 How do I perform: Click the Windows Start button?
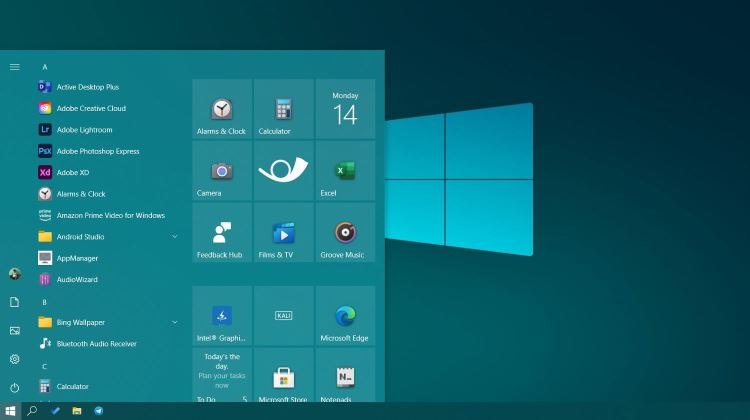pyautogui.click(x=11, y=411)
